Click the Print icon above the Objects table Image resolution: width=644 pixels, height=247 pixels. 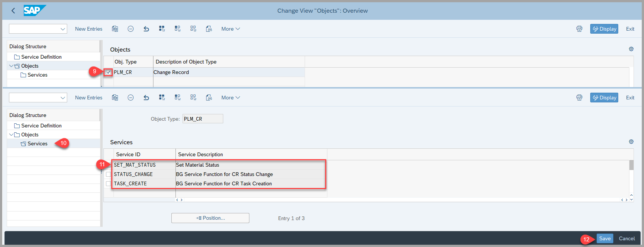tap(579, 29)
